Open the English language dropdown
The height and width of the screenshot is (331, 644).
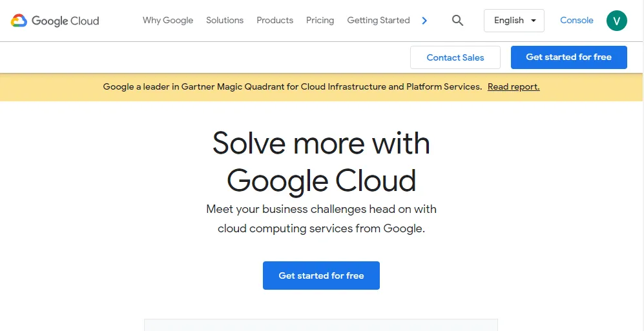[514, 21]
